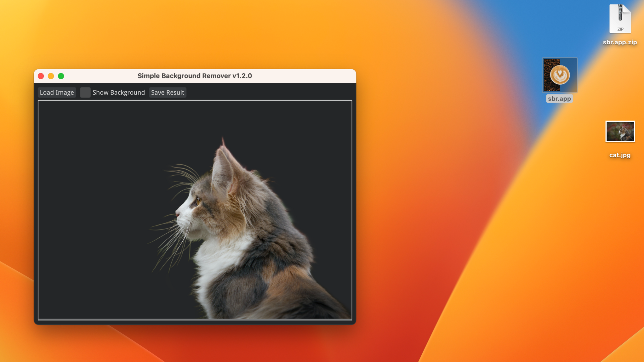
Task: Click the 'sbr.app.zip' file name label
Action: [620, 42]
